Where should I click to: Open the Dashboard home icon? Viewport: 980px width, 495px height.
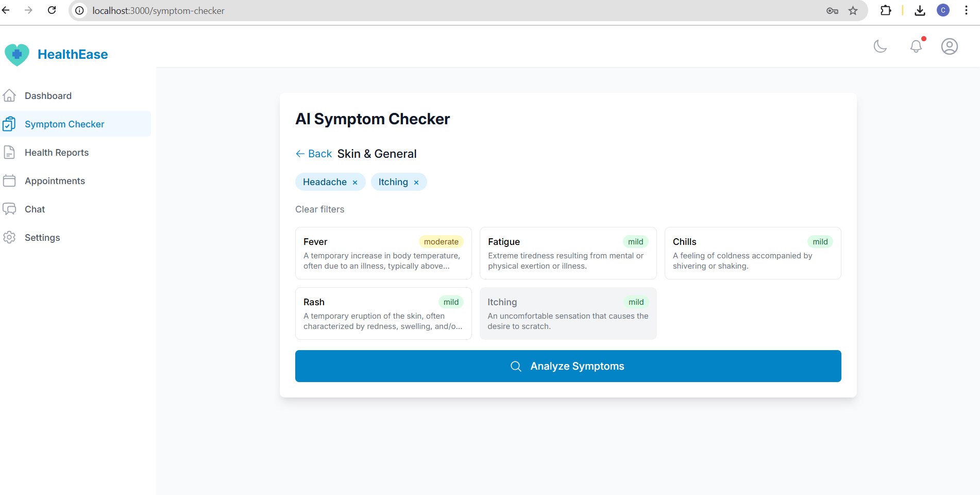tap(10, 95)
